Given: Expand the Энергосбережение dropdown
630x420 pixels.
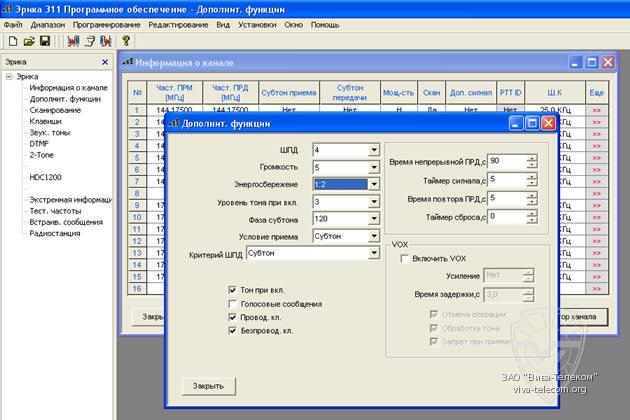Looking at the screenshot, I should 374,184.
